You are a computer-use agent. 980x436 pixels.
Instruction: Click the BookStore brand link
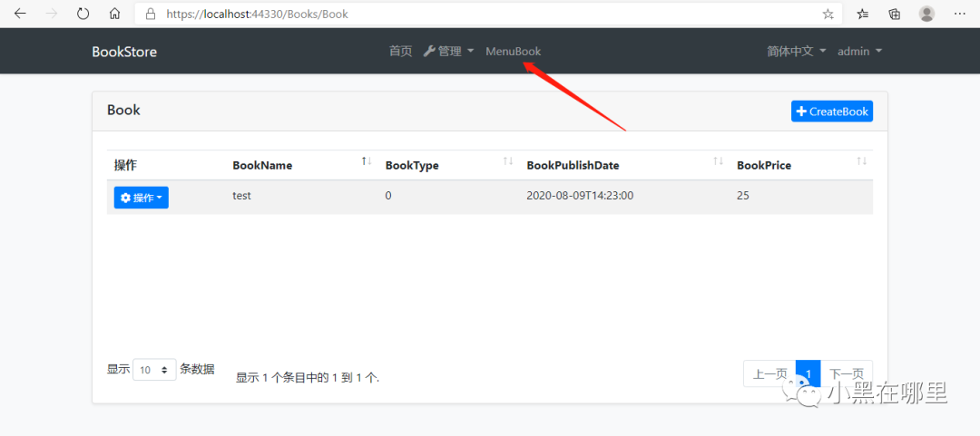[x=124, y=52]
